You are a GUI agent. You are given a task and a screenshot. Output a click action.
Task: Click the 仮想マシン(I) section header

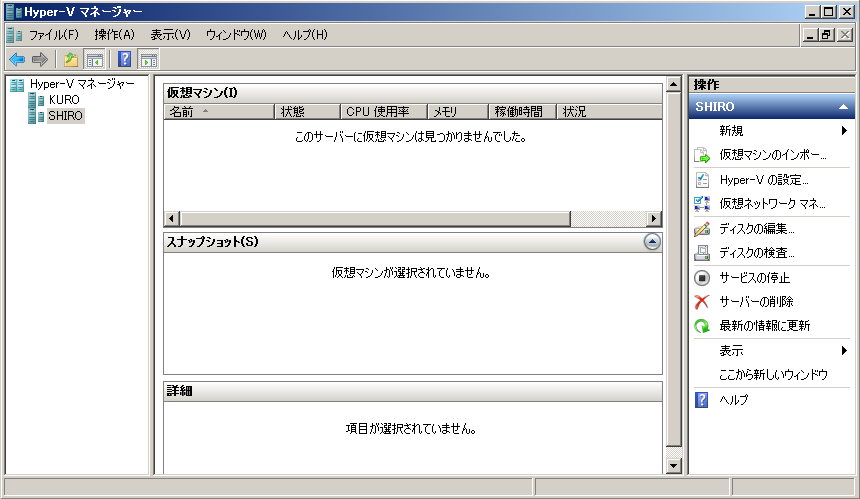tap(413, 93)
